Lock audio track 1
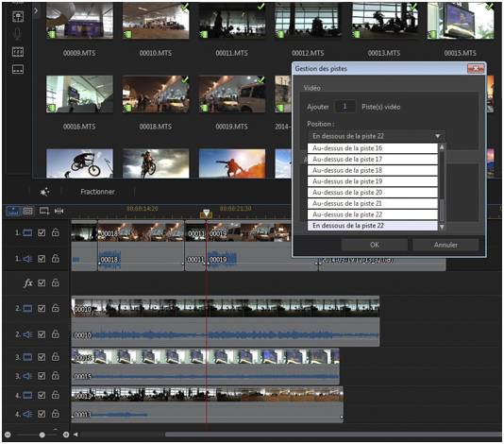This screenshot has height=444, width=504. point(56,258)
